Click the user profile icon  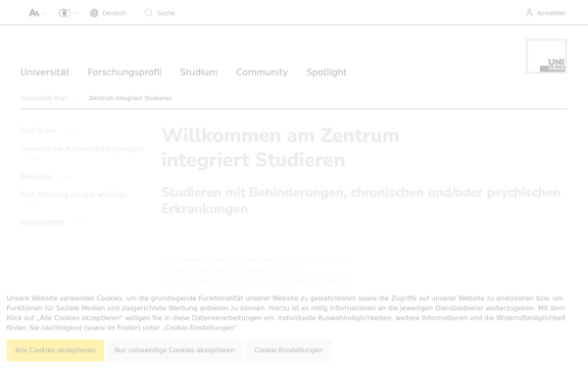coord(529,13)
